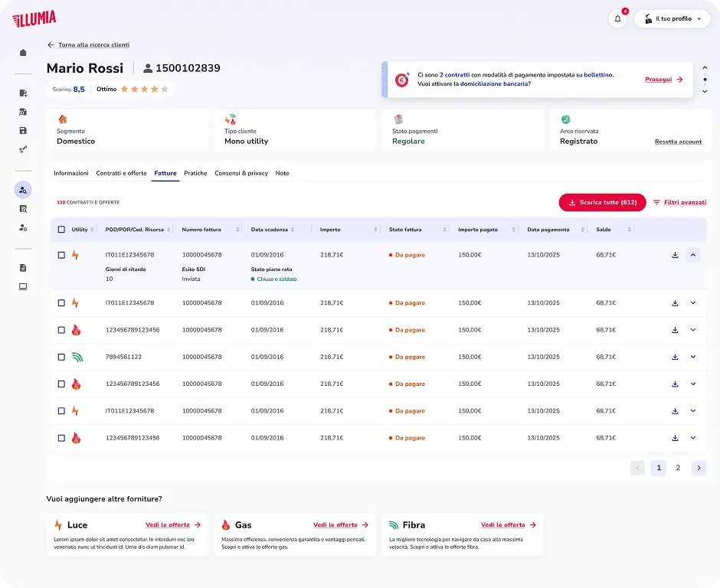Expand the last invoice row in the table

point(693,439)
